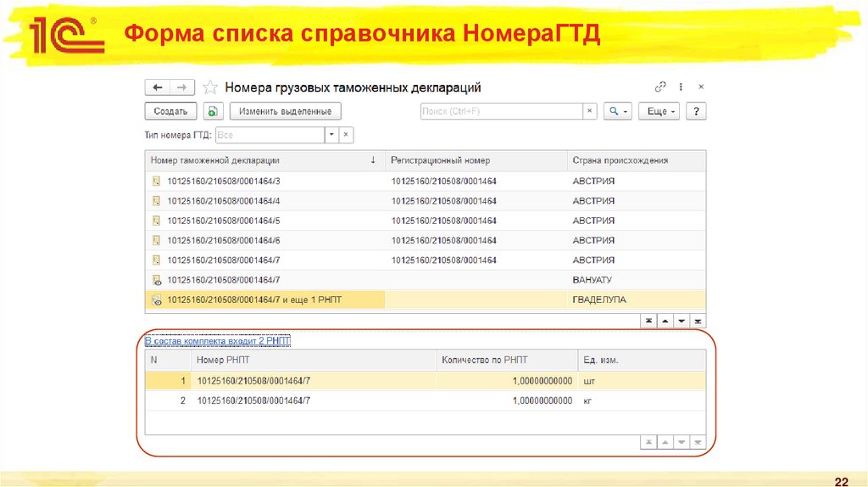Viewport: 868px width, 487px height.
Task: Clear the Тип номера ГТД filter
Action: [346, 135]
